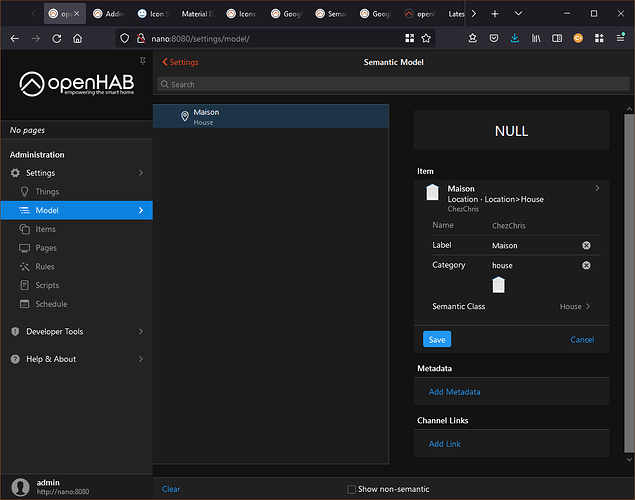635x500 pixels.
Task: Open the browser Library icon
Action: coord(536,38)
